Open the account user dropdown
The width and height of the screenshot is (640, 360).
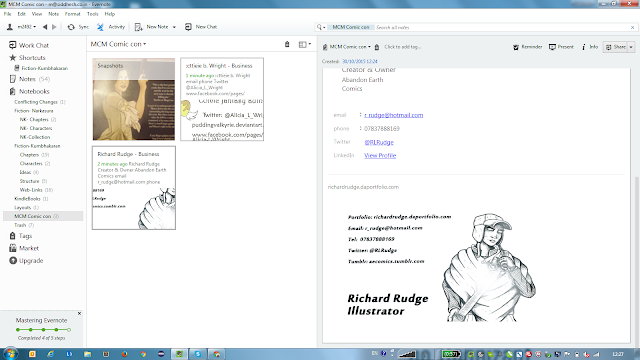coord(22,27)
